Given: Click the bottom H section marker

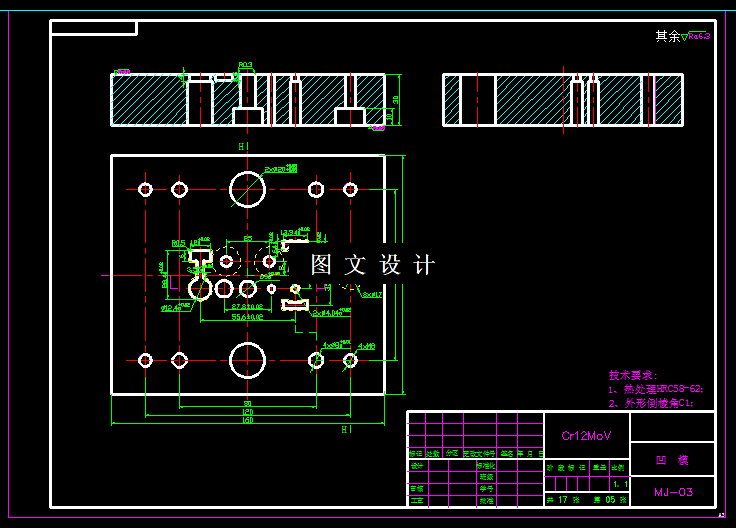Looking at the screenshot, I should pos(344,429).
